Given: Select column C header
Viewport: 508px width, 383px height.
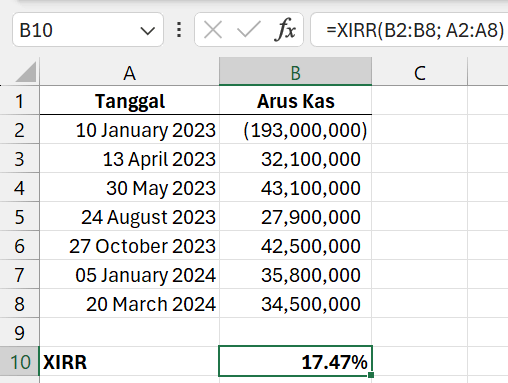Looking at the screenshot, I should pyautogui.click(x=420, y=72).
